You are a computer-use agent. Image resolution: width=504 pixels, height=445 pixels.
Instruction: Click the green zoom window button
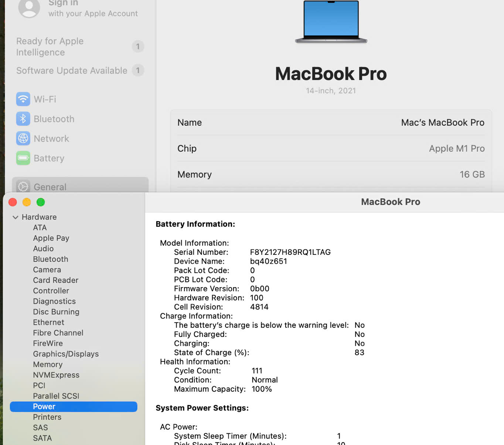click(x=41, y=202)
